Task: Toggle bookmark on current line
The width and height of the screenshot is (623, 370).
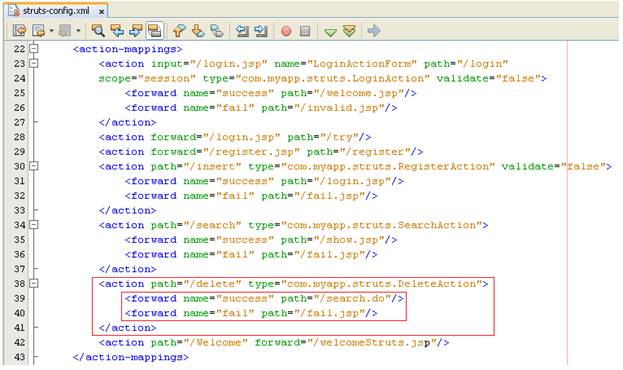Action: pos(217,31)
